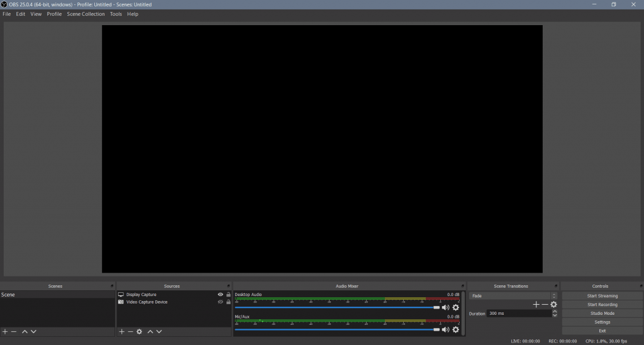Open the Help menu
The image size is (644, 345).
pyautogui.click(x=133, y=14)
